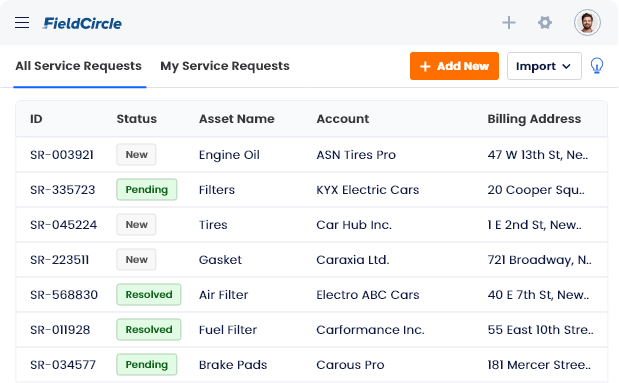
Task: Click the plus icon in header
Action: tap(509, 23)
